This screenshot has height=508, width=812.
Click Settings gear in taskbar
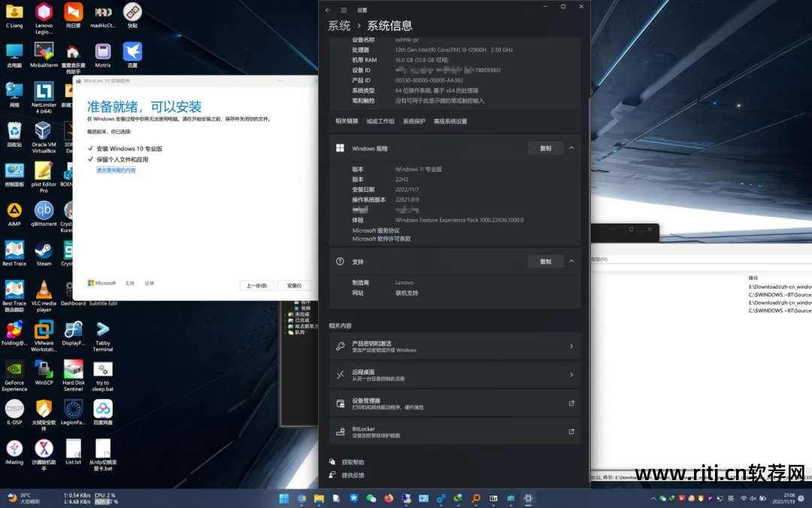528,499
